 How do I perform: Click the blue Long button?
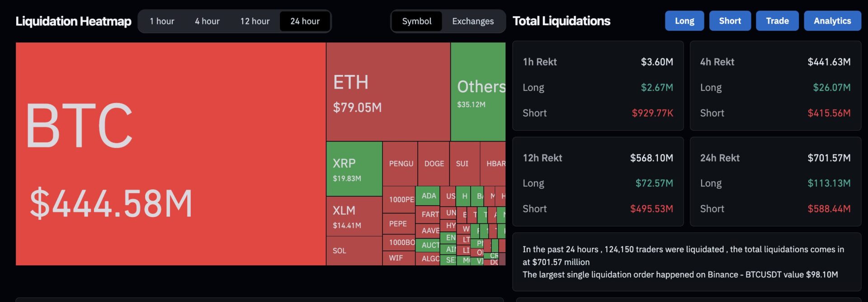click(684, 21)
